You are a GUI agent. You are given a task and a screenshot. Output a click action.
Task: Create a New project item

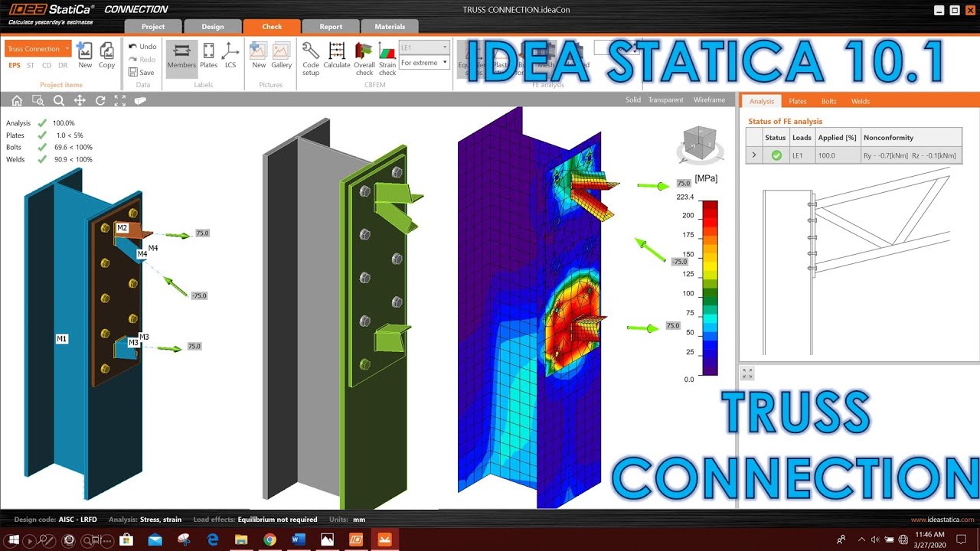[x=85, y=54]
